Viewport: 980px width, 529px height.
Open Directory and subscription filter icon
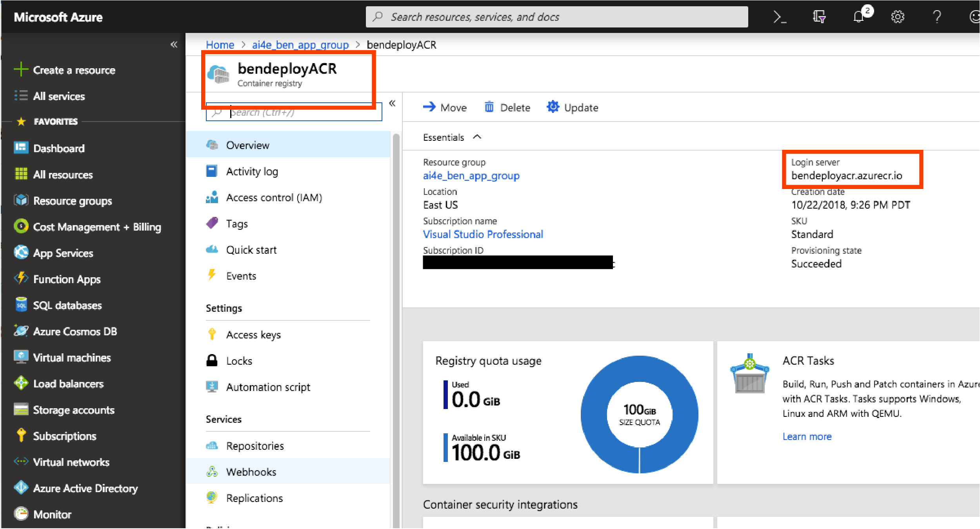819,17
